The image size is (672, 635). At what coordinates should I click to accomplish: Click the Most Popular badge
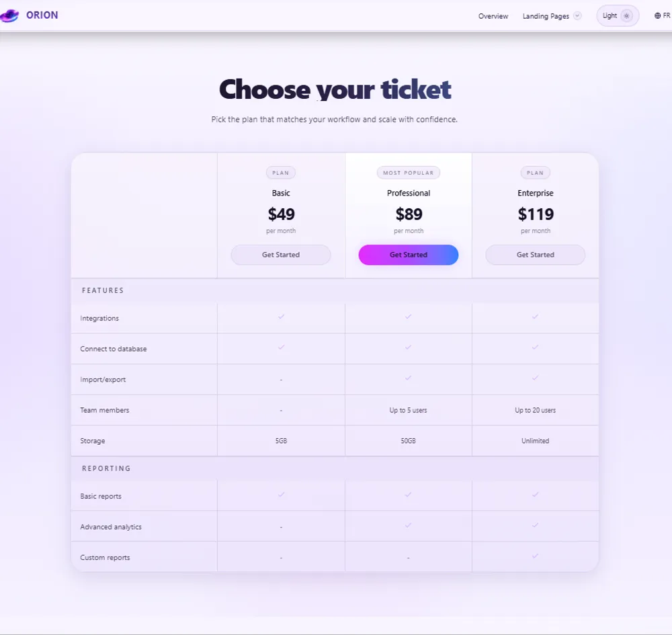[409, 173]
